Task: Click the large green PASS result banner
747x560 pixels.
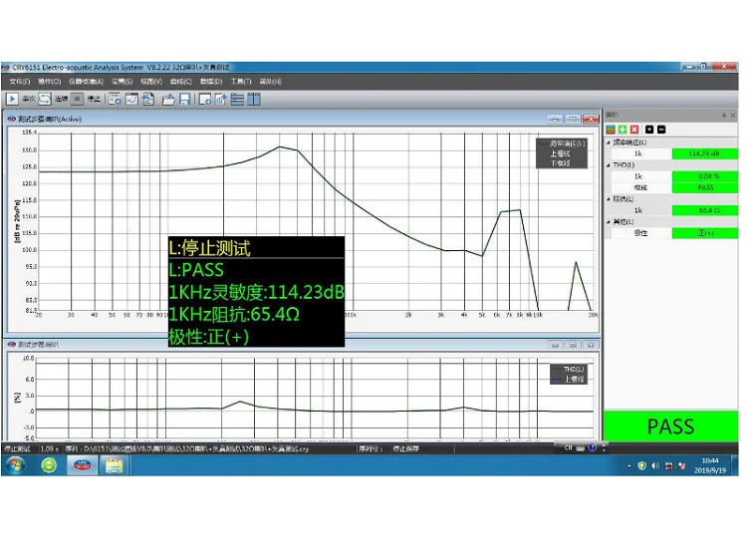Action: [x=670, y=426]
